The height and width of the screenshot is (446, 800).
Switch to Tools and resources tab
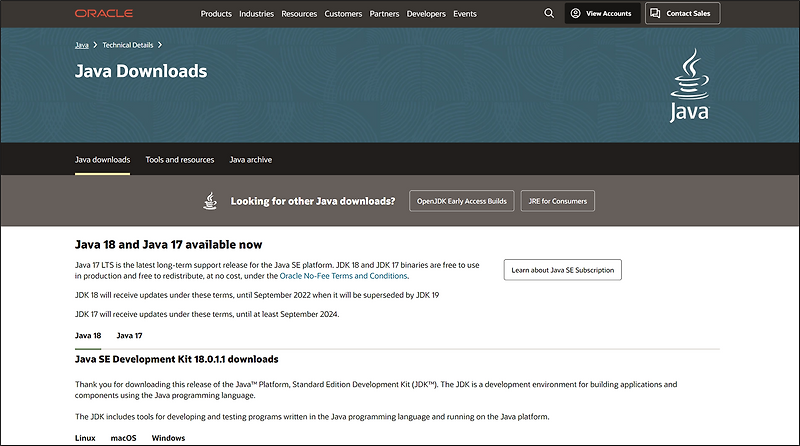click(x=180, y=160)
